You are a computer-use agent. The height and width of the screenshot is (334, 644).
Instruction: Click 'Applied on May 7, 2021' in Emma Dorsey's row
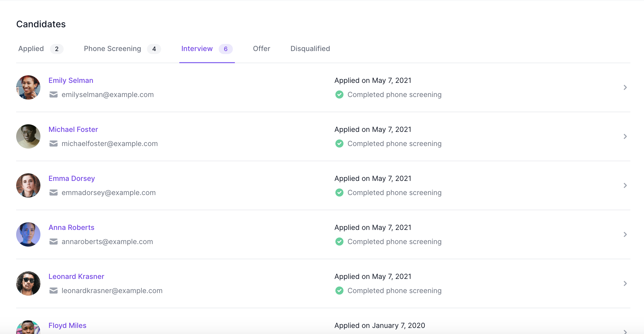pyautogui.click(x=373, y=178)
